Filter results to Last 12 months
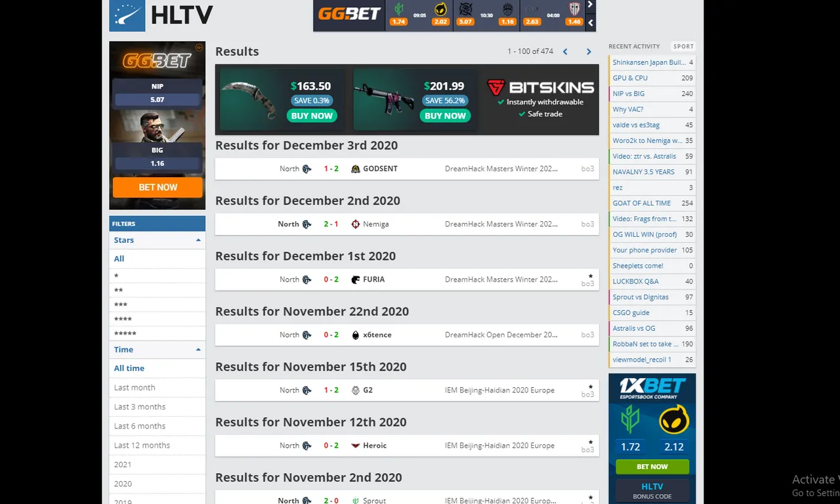Screen dimensions: 840x504 [157, 445]
